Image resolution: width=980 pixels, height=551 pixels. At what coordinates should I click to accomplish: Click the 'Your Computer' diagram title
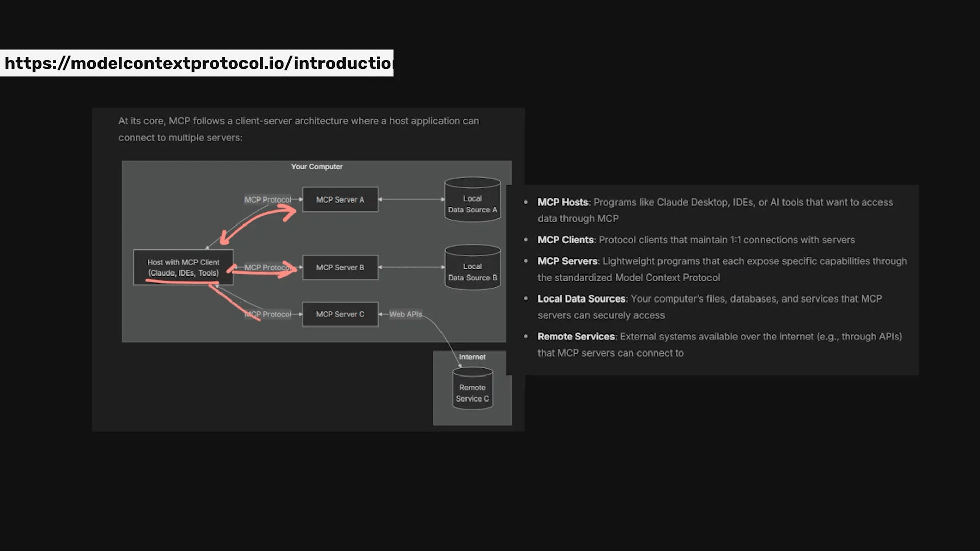click(317, 167)
